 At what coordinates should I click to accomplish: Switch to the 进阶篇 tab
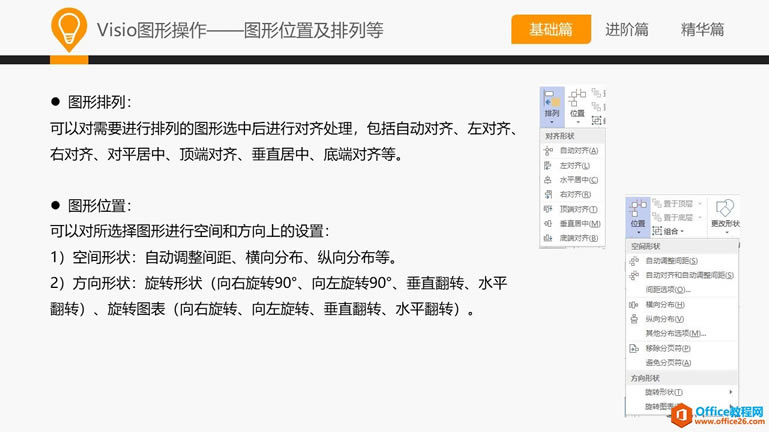click(626, 29)
